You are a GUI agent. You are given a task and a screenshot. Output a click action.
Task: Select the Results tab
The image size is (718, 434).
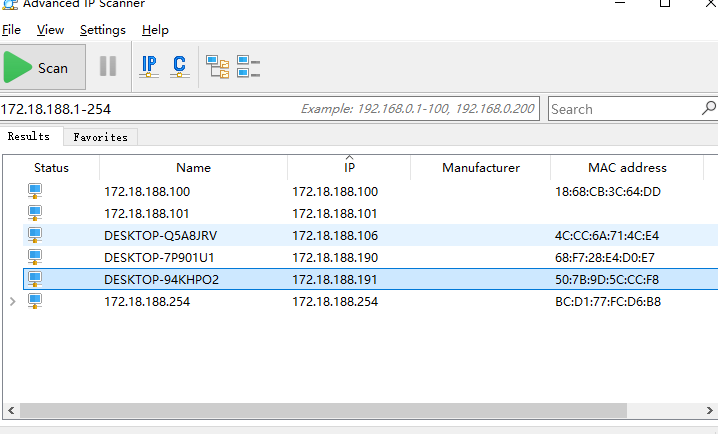(x=29, y=137)
